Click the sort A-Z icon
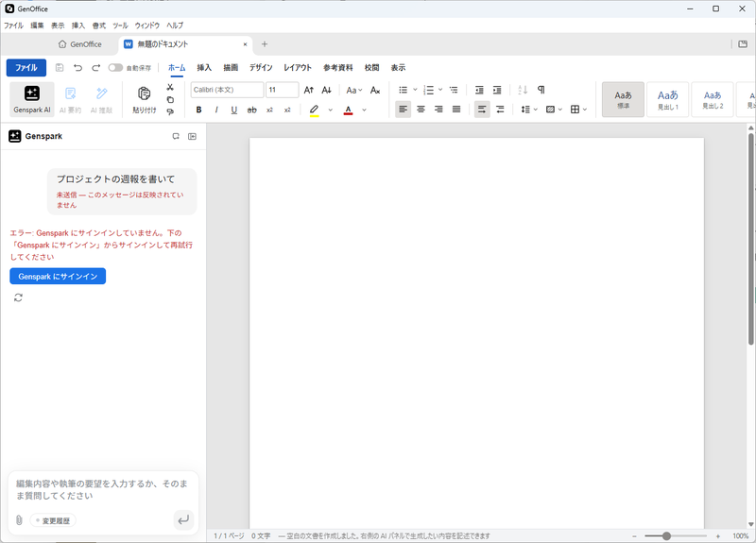Screen dimensions: 756x543 pos(523,90)
